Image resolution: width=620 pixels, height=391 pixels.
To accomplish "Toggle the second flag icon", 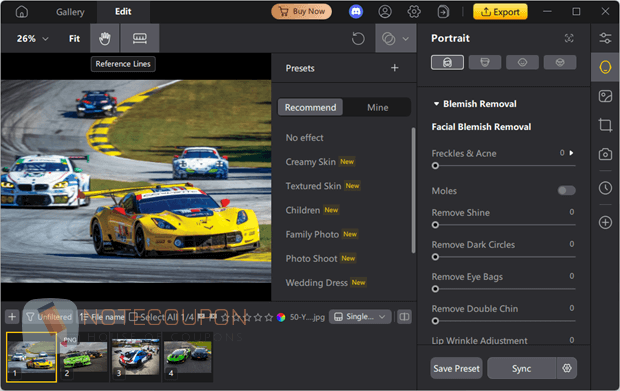I will (x=213, y=317).
